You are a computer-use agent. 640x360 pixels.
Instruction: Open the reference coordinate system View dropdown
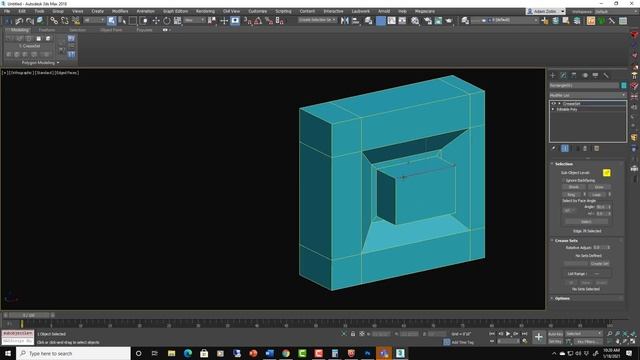194,20
